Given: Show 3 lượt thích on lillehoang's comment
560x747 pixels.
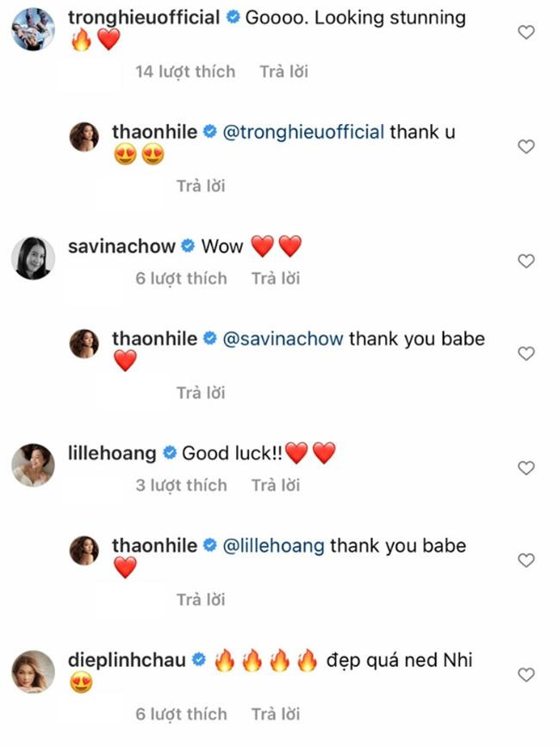Looking at the screenshot, I should coord(181,485).
